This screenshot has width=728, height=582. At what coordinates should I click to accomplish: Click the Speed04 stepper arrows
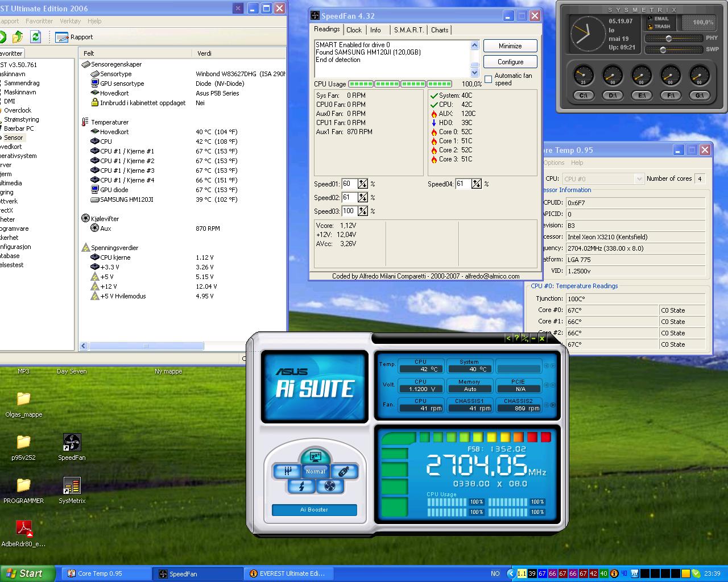477,184
